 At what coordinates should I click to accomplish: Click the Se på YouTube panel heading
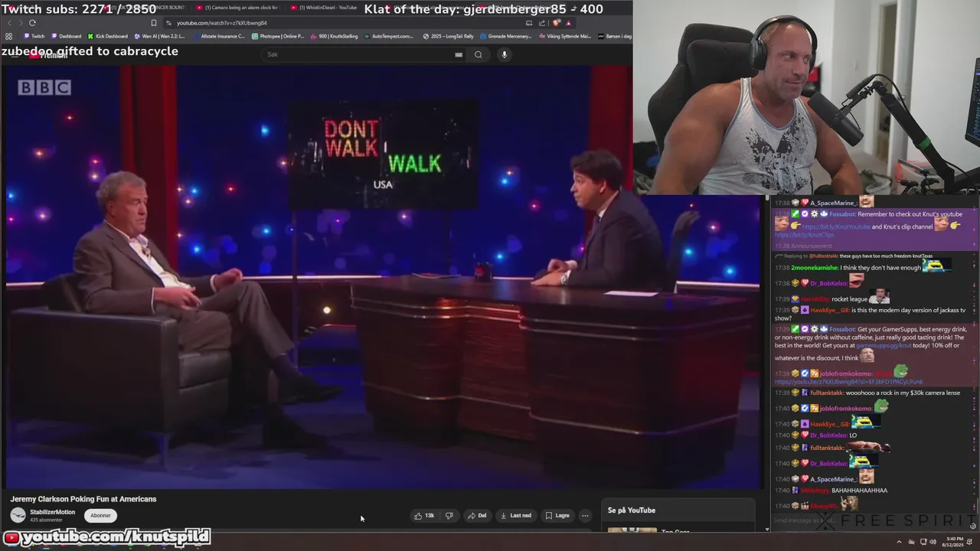(x=632, y=510)
